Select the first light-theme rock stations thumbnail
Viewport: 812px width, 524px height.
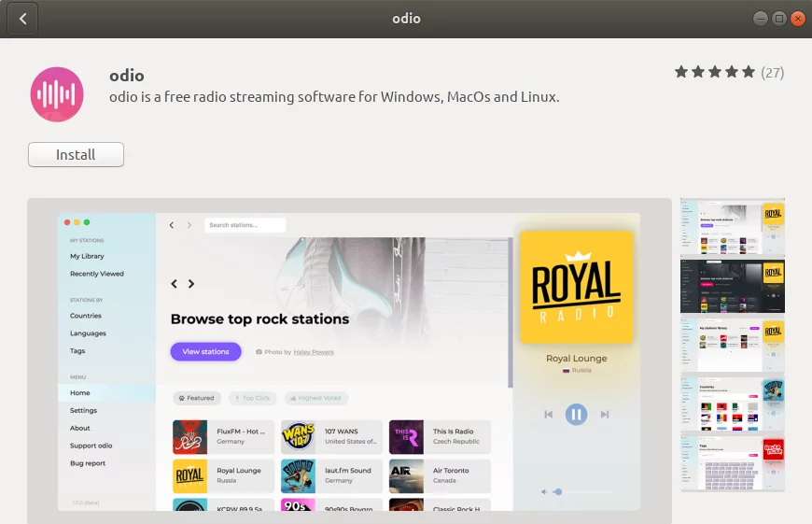point(733,226)
